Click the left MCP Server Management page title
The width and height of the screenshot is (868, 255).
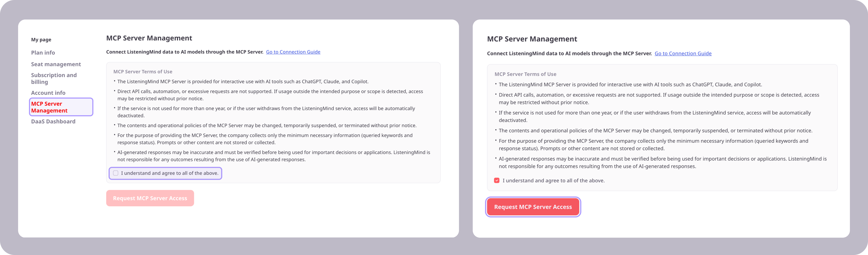tap(149, 38)
